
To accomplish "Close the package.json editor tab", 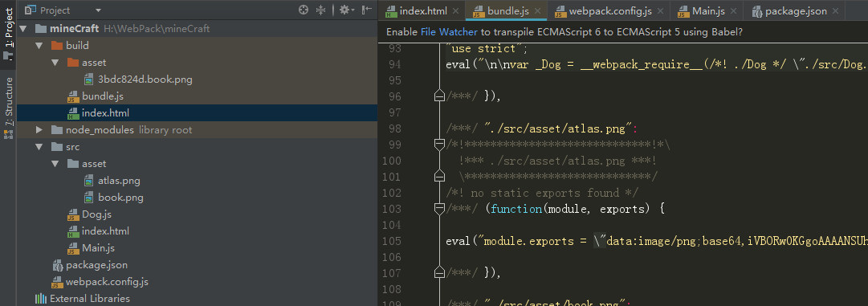I will click(835, 11).
